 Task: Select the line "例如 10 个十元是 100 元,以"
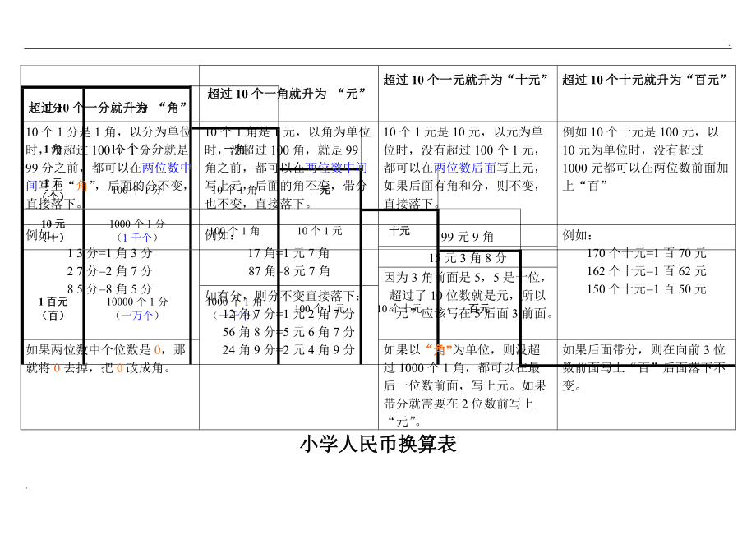coord(640,131)
